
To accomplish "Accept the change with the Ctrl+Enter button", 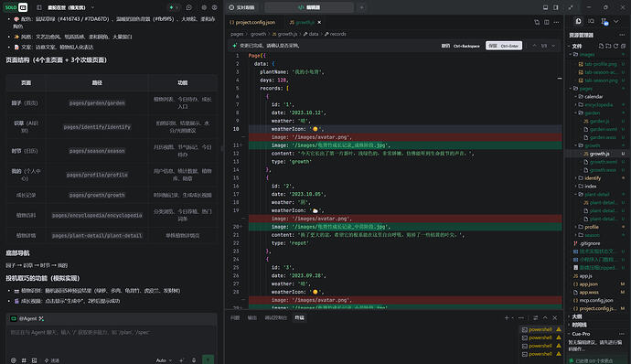I will pyautogui.click(x=504, y=46).
